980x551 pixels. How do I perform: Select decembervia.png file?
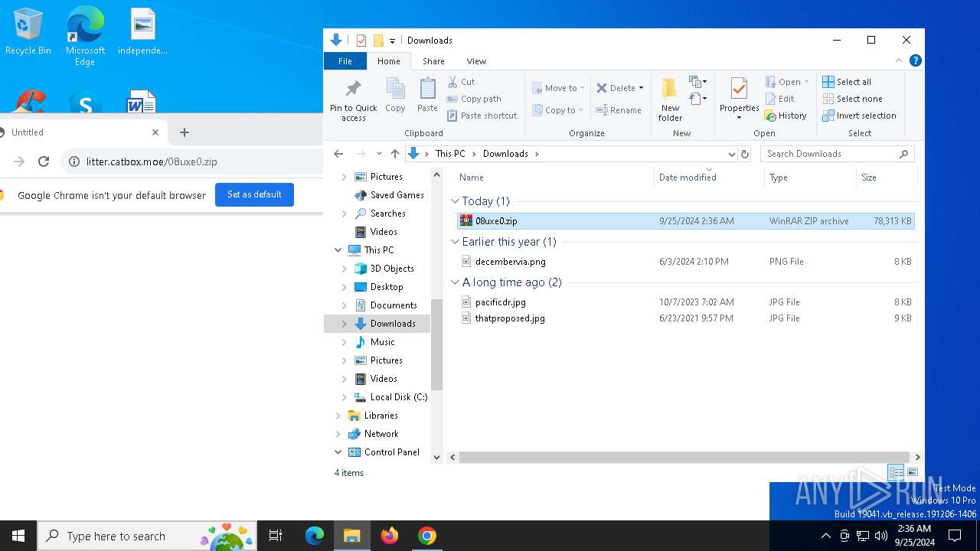(x=686, y=262)
